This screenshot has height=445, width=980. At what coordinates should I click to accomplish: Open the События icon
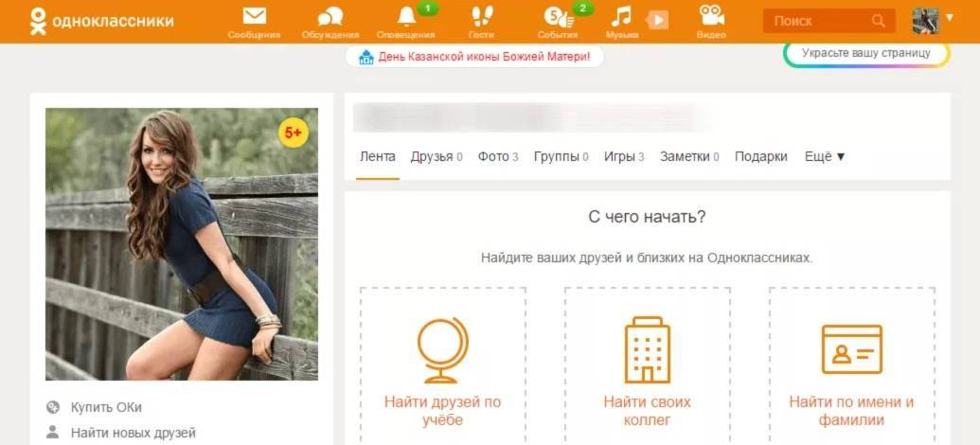pos(558,17)
